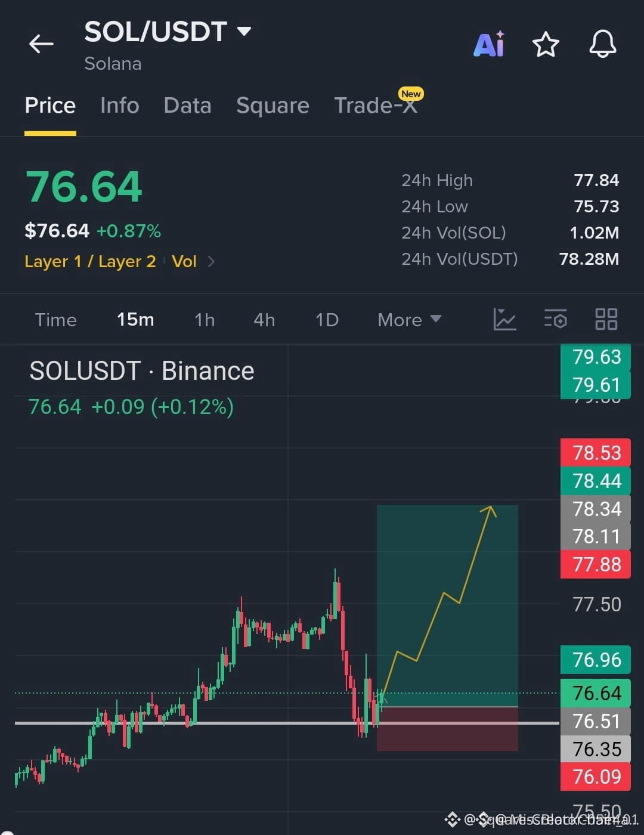Tap the red 78.53 price label
The height and width of the screenshot is (835, 644).
[596, 453]
